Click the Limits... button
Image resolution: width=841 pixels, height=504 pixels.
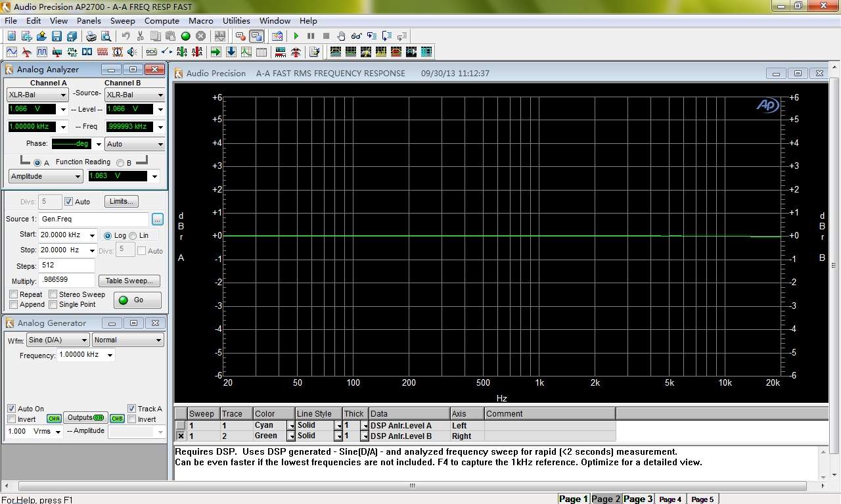(x=122, y=201)
